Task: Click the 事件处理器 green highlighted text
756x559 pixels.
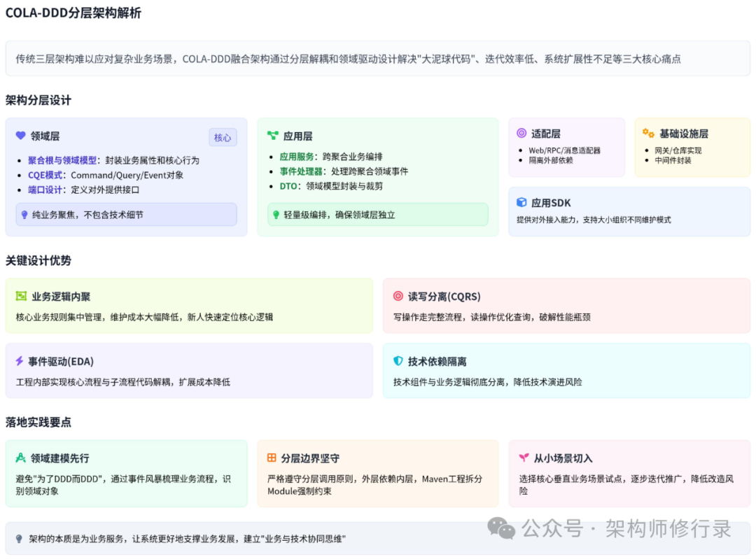Action: pyautogui.click(x=301, y=171)
